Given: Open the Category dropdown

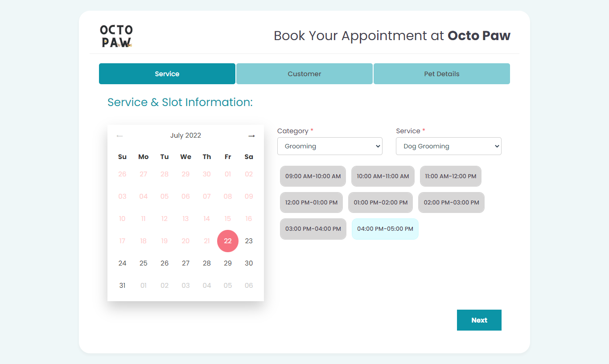Looking at the screenshot, I should pyautogui.click(x=329, y=146).
